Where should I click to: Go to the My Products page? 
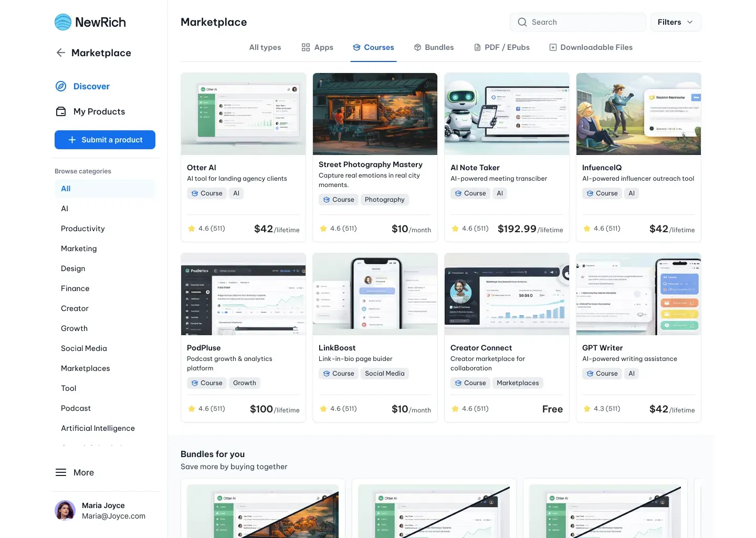click(90, 111)
